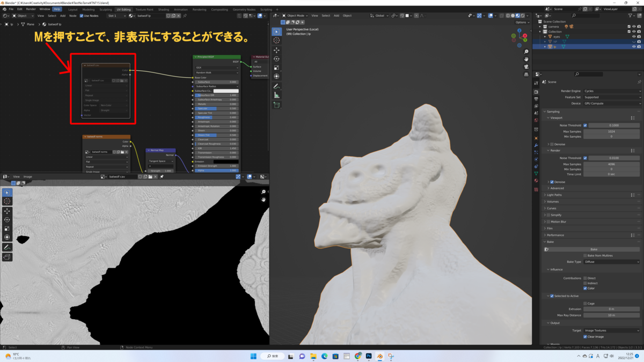Expand the Light Paths panel
Screen dimensions: 644x362
554,195
